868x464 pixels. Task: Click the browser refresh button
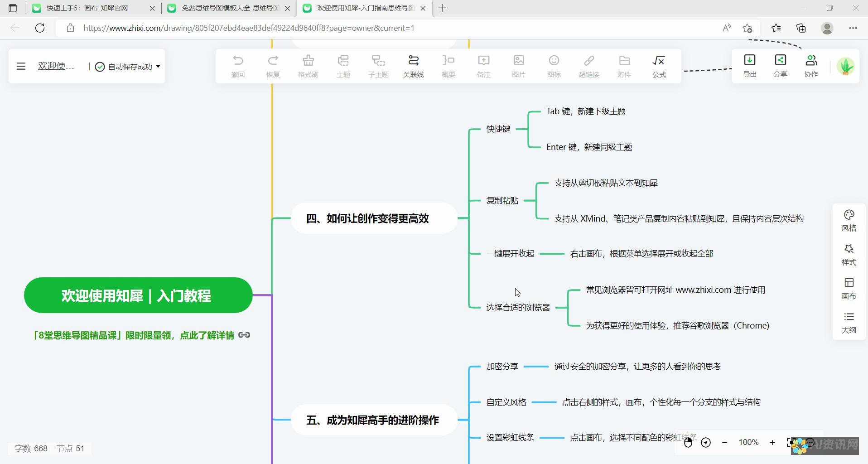point(40,28)
